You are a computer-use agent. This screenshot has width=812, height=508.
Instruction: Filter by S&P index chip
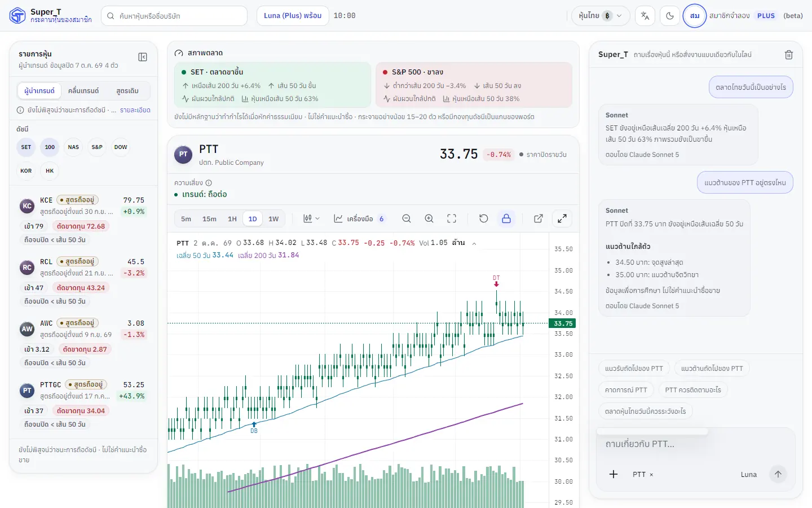pyautogui.click(x=97, y=147)
